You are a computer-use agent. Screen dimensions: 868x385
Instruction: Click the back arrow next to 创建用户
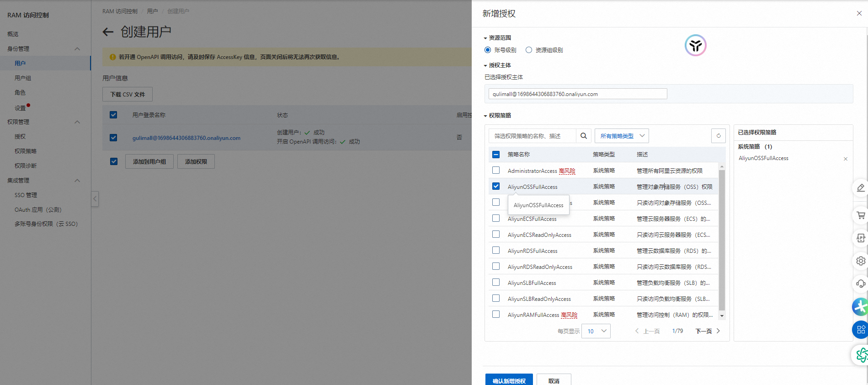click(x=108, y=32)
